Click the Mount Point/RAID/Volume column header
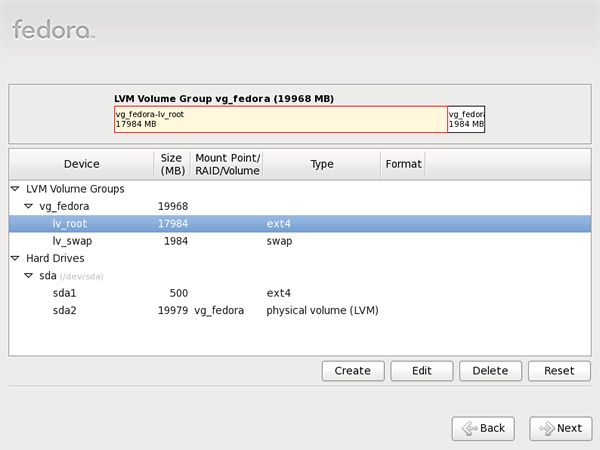Image resolution: width=600 pixels, height=450 pixels. click(x=227, y=164)
